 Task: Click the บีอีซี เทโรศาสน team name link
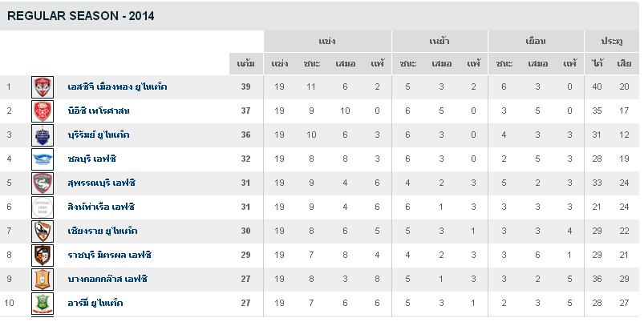(99, 111)
